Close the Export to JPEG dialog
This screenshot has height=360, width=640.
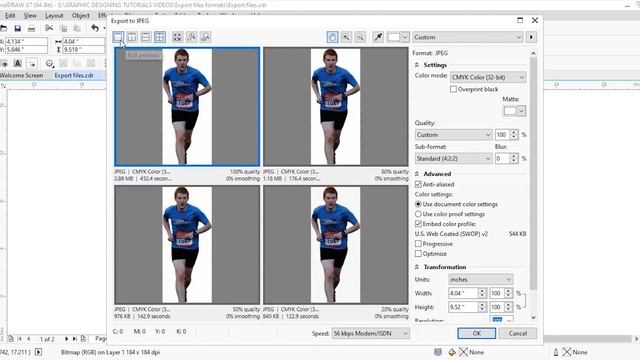pos(535,20)
